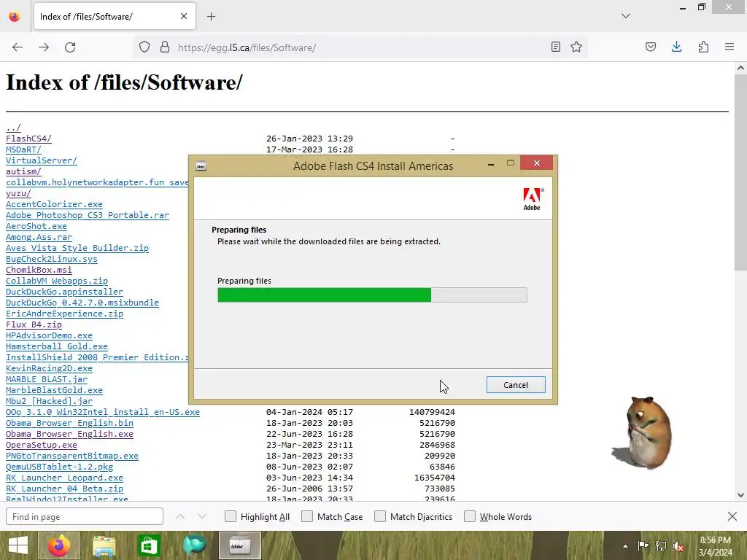Download PNGtoTransparentBitmap.exe
Image resolution: width=747 pixels, height=560 pixels.
[72, 456]
